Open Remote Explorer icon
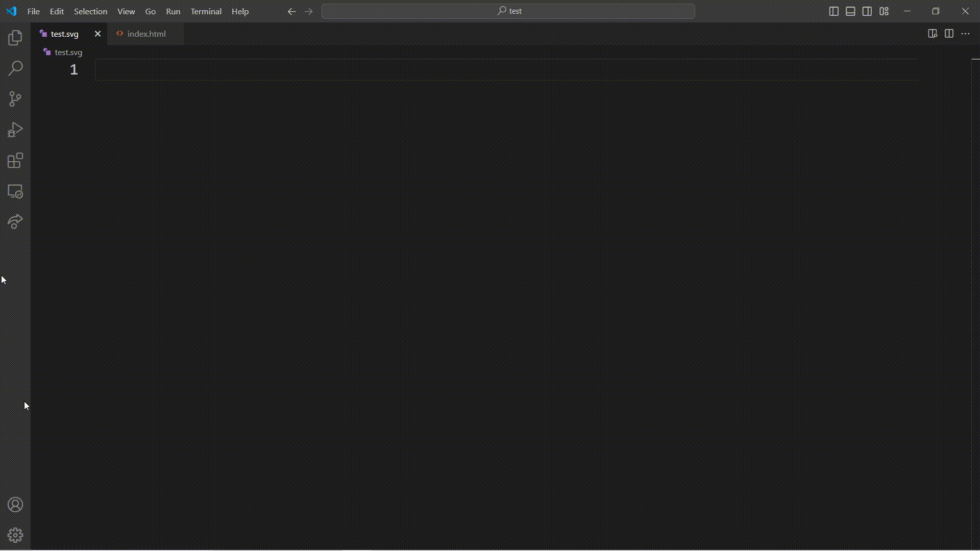Screen dimensions: 980x551 (x=15, y=191)
